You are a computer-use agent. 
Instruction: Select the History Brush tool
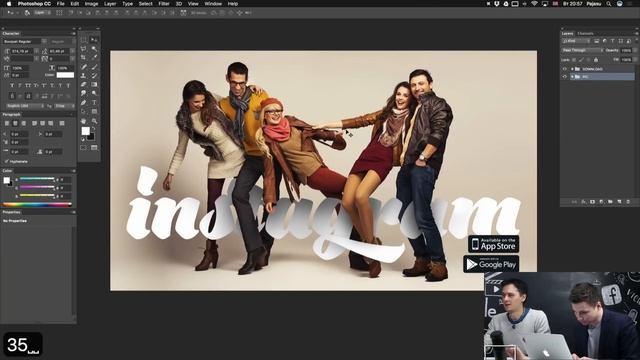pyautogui.click(x=94, y=76)
